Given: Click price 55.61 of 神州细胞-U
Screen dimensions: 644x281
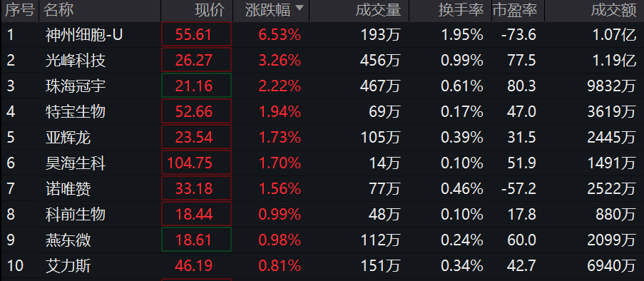Looking at the screenshot, I should click(194, 35).
